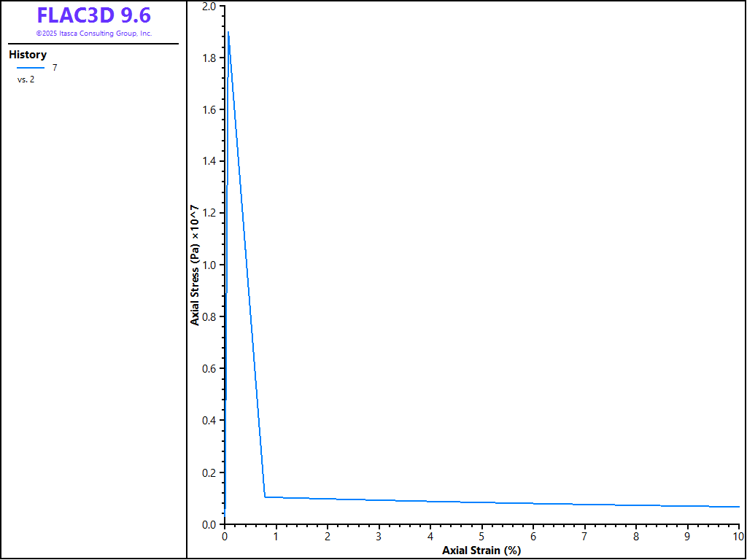Click the blue line swatch for history 7

point(31,68)
